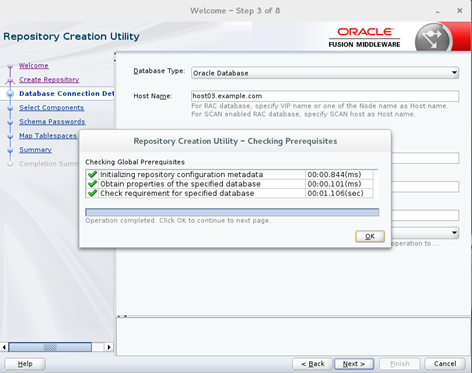Click the 00:00.844(ms) time cell

[339, 174]
